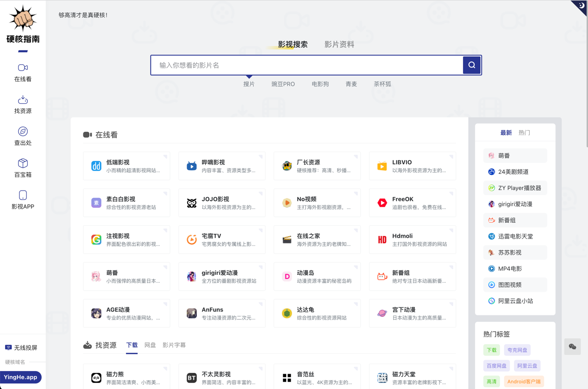This screenshot has height=389, width=588.
Task: Click the 夸克网盘 hot tag
Action: (x=517, y=350)
